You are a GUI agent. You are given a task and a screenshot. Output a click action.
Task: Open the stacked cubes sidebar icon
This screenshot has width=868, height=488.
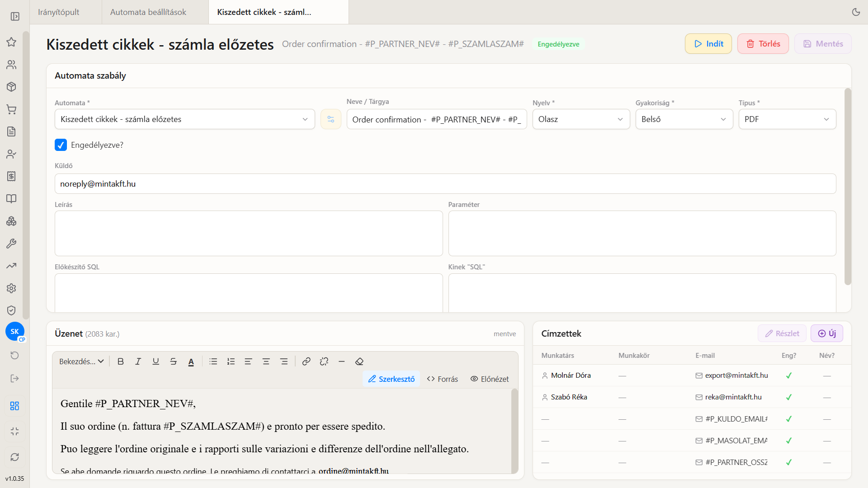tap(11, 221)
